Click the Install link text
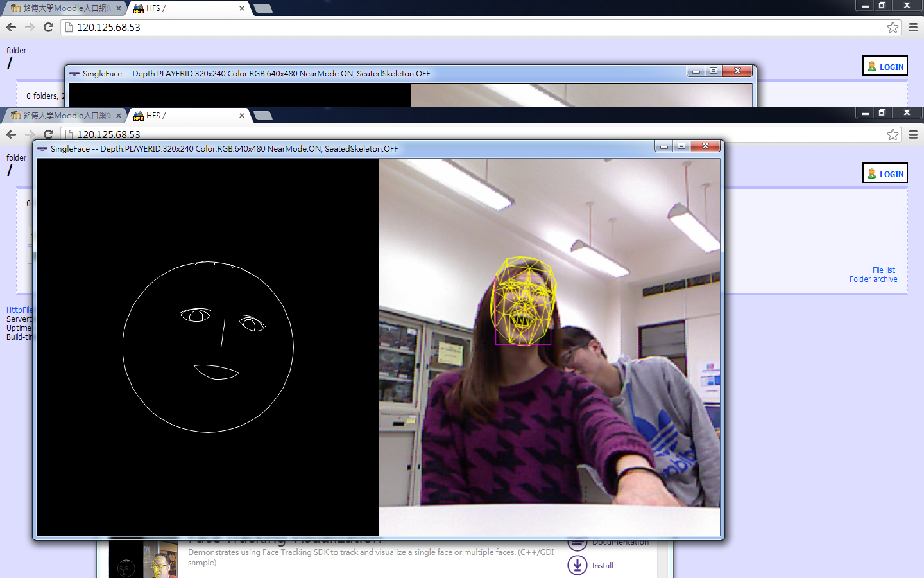The height and width of the screenshot is (578, 924). 603,566
